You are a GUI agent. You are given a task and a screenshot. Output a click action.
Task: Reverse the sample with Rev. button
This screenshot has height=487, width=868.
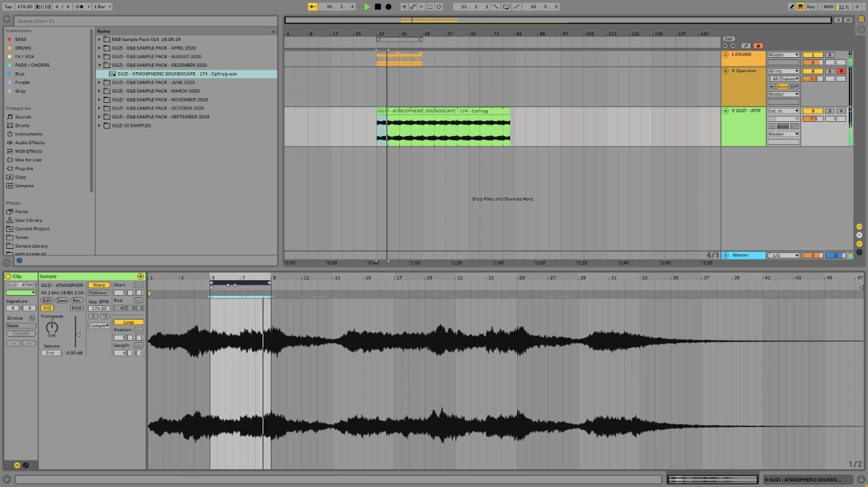77,300
